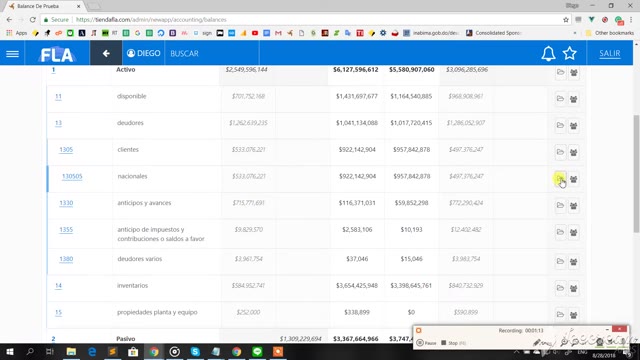Open account link 13 deudores

tap(58, 123)
